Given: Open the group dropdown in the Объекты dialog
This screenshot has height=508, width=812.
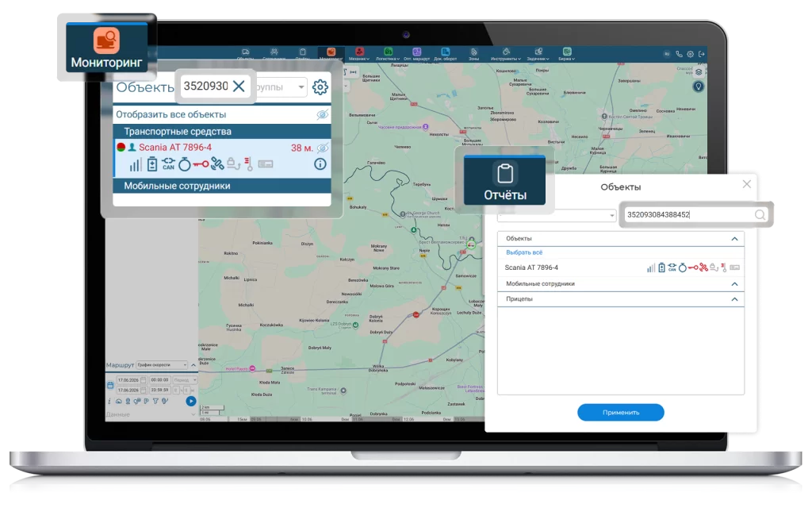Looking at the screenshot, I should pyautogui.click(x=557, y=214).
